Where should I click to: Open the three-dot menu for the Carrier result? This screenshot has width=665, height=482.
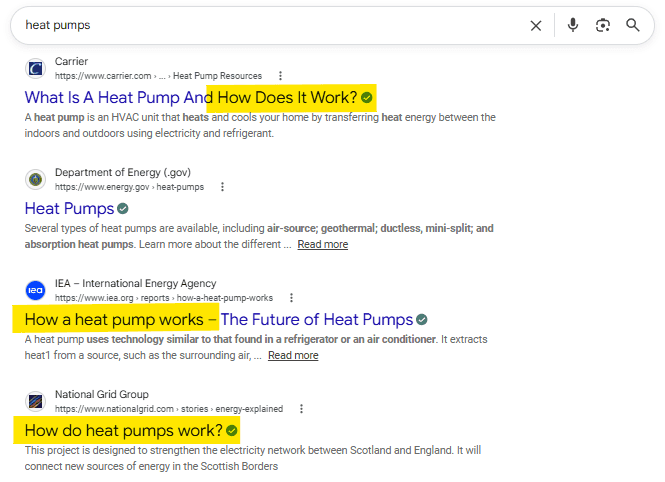[280, 76]
